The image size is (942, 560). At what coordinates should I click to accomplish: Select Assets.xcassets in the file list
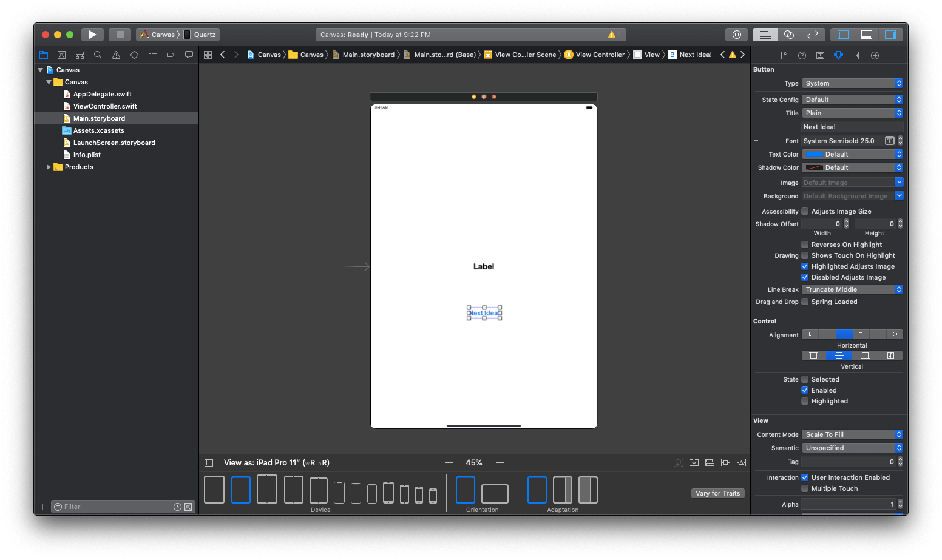point(98,130)
